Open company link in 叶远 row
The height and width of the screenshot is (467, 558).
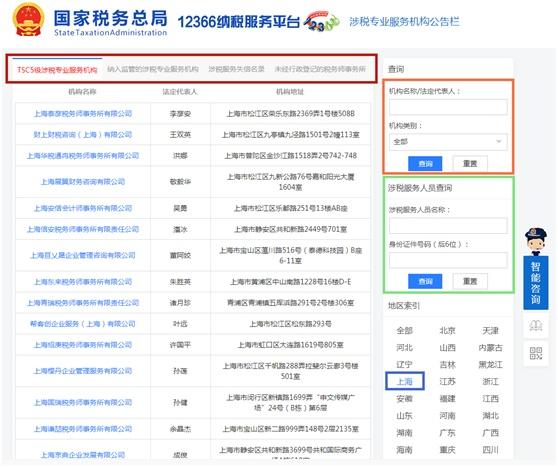pos(83,324)
